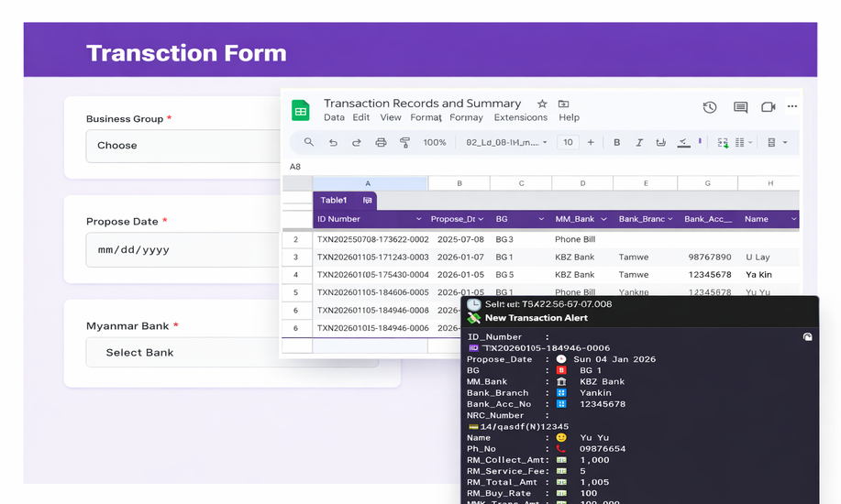
Task: Click the 98767890 account cell
Action: tap(710, 257)
